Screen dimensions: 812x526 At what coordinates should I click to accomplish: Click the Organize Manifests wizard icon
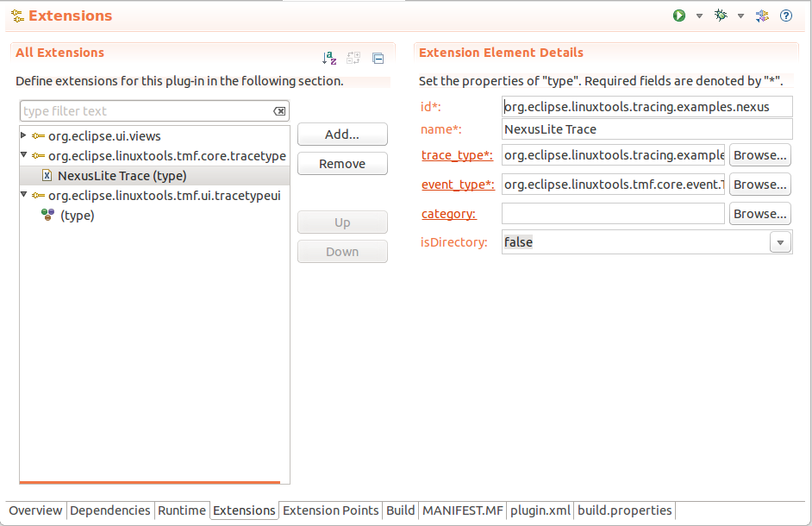762,16
